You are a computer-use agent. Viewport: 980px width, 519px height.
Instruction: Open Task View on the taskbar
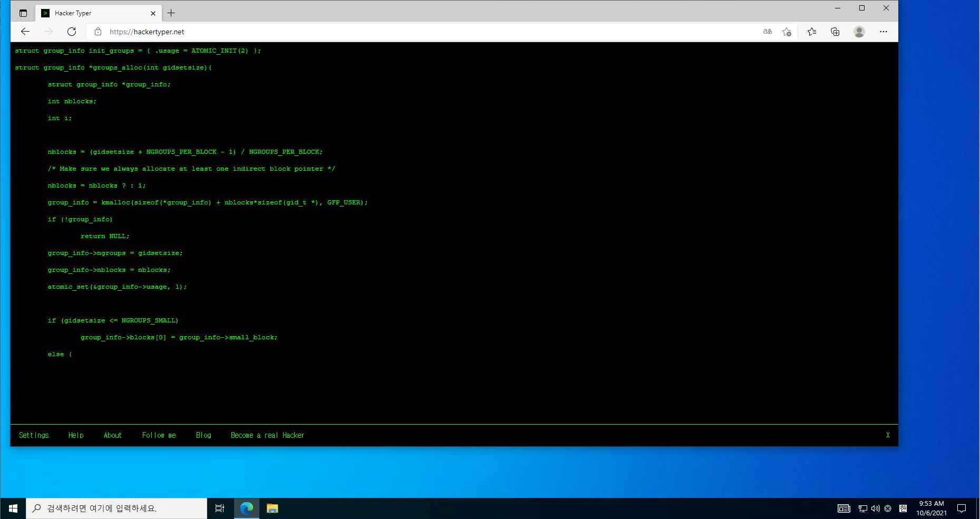click(220, 508)
